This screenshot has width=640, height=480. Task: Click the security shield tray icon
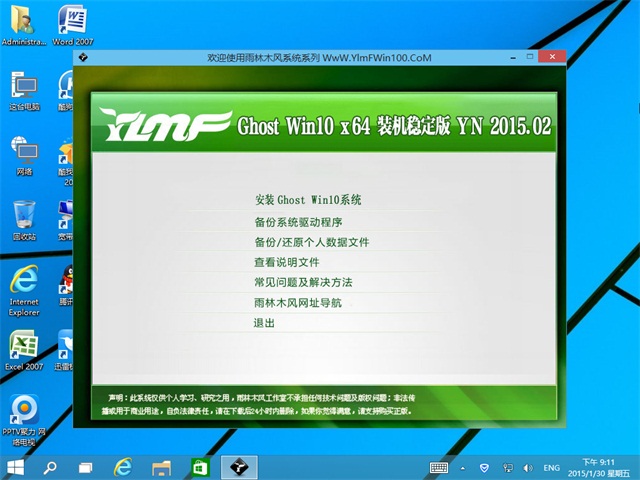click(484, 468)
